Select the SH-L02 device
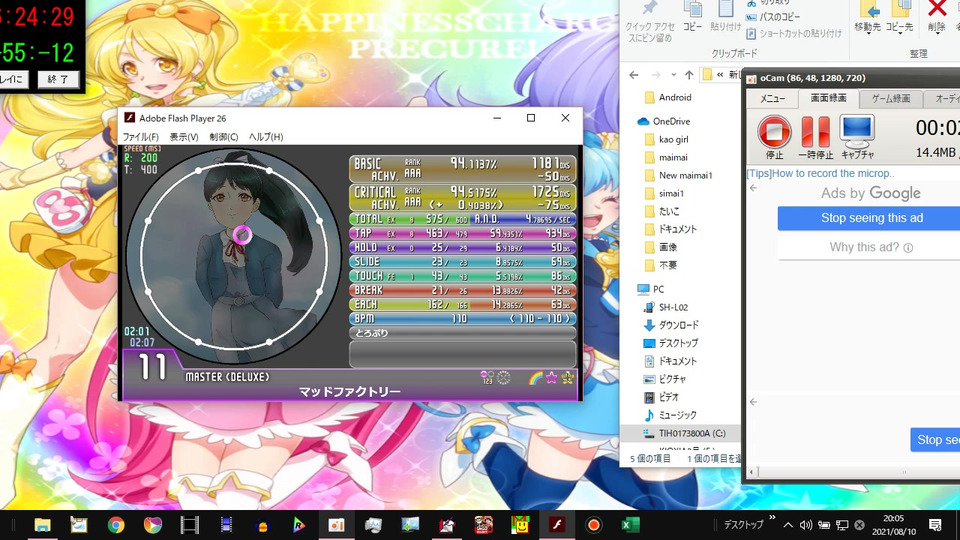Viewport: 960px width, 540px height. point(673,307)
